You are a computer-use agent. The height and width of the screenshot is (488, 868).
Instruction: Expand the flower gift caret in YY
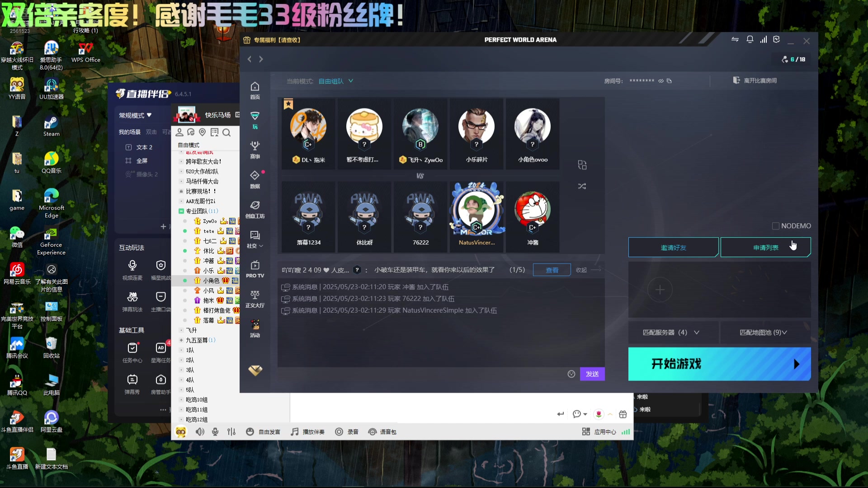610,414
